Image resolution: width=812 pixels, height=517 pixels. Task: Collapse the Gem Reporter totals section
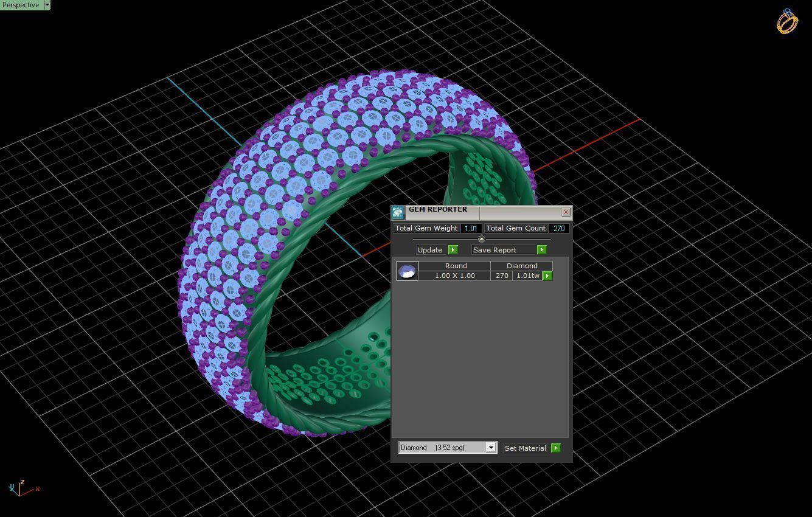482,239
